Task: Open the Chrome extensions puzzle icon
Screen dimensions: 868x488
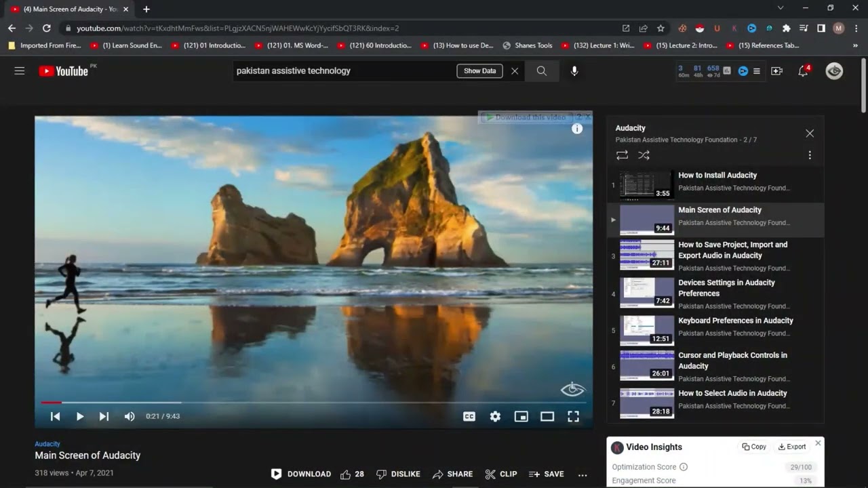Action: coord(787,28)
